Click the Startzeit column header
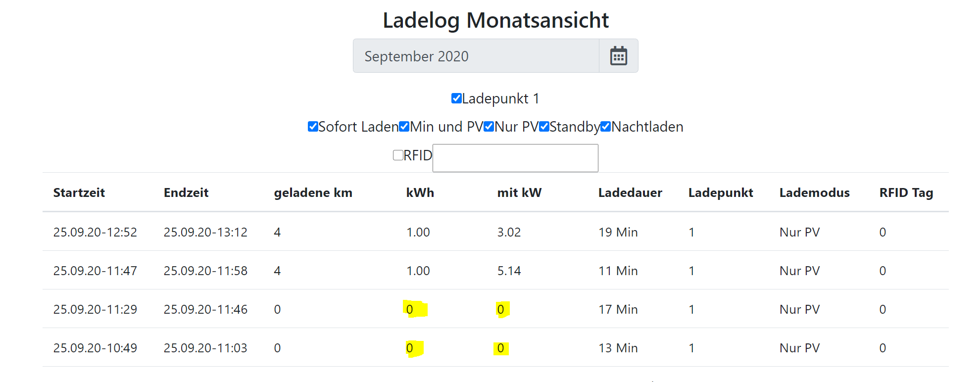980x382 pixels. point(79,192)
